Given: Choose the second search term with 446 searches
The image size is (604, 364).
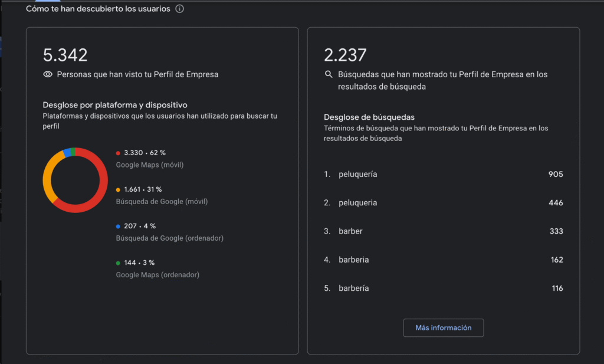Looking at the screenshot, I should (358, 203).
